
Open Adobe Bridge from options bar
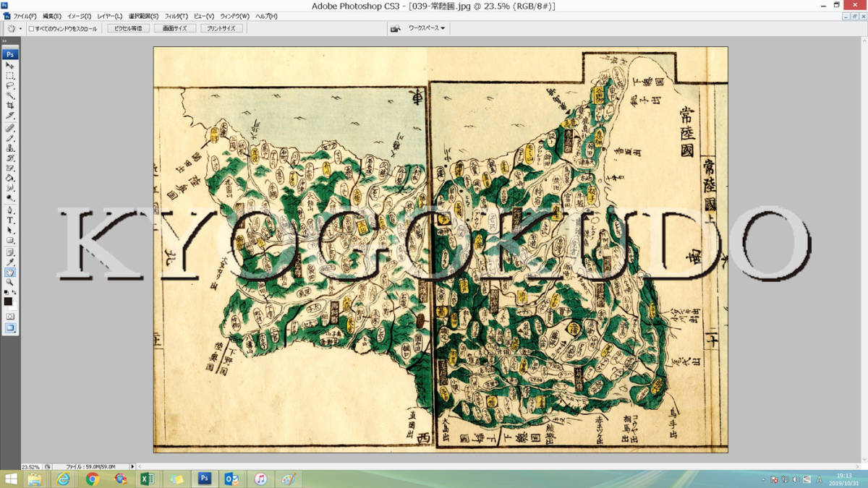[x=396, y=28]
